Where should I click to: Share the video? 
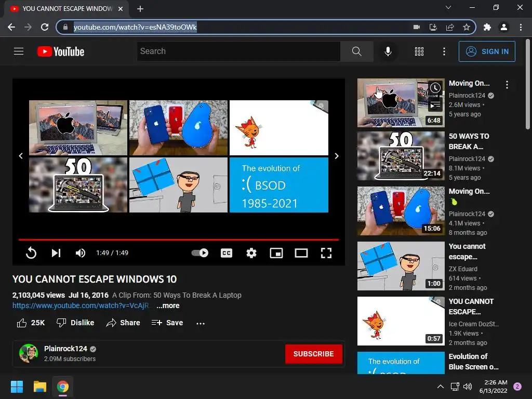click(x=123, y=323)
